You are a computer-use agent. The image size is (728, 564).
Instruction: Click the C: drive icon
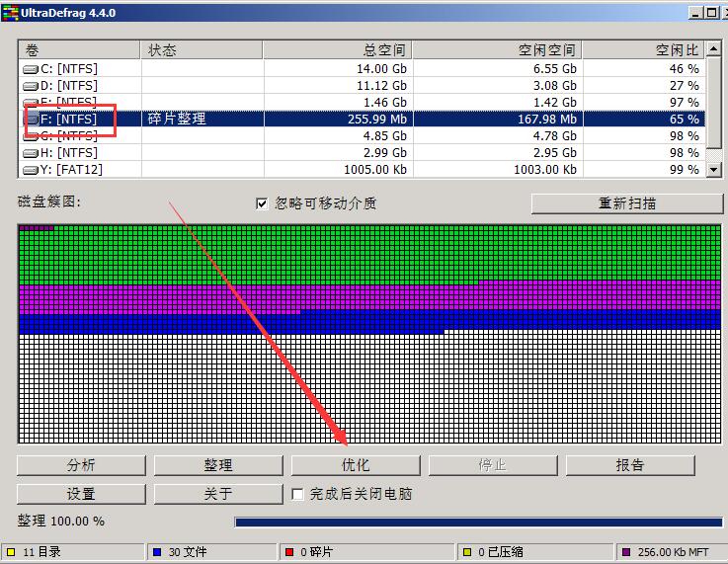pyautogui.click(x=31, y=69)
